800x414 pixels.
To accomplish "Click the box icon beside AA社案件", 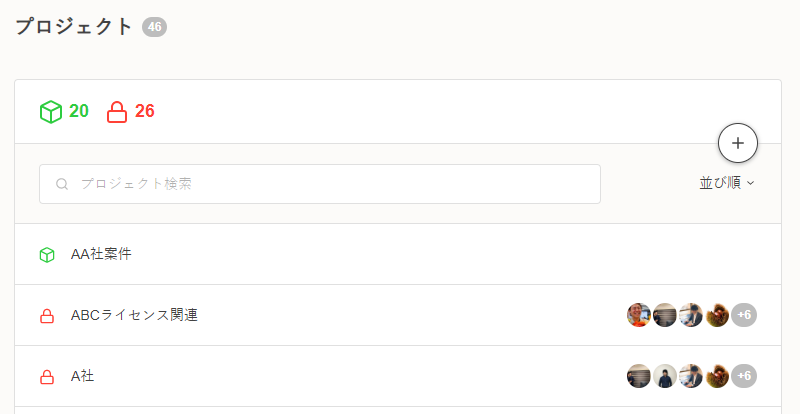I will click(x=46, y=255).
